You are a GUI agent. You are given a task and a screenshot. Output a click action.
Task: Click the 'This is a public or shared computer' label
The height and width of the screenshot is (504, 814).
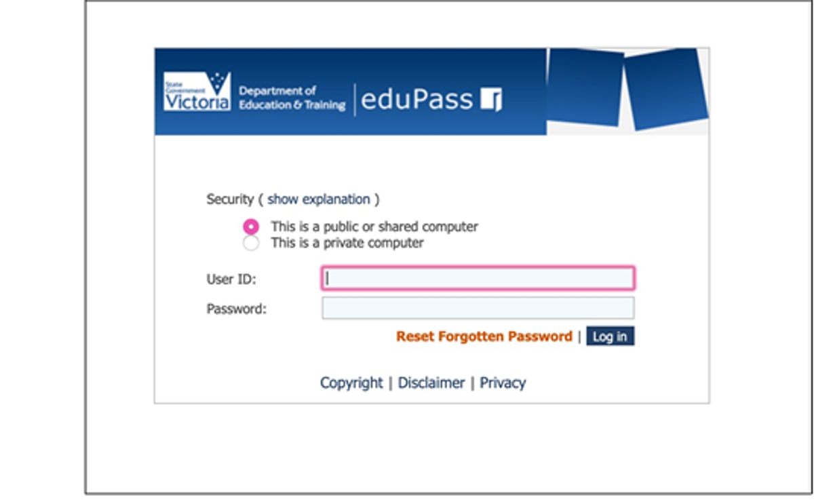click(x=374, y=227)
